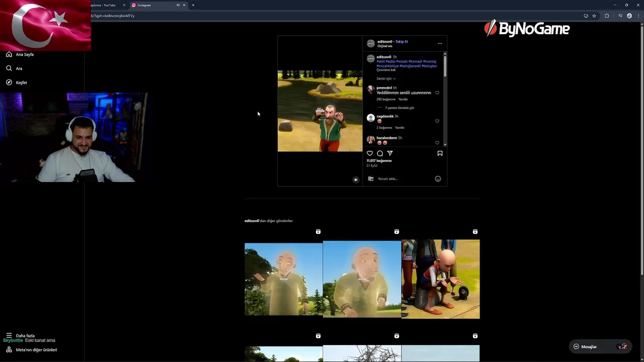The width and height of the screenshot is (644, 362).
Task: Save post with bookmark icon
Action: (440, 153)
